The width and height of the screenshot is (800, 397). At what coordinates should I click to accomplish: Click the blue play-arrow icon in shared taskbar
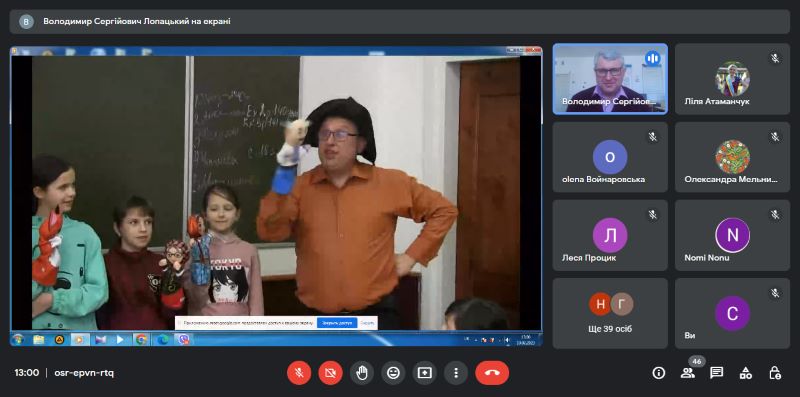click(120, 339)
